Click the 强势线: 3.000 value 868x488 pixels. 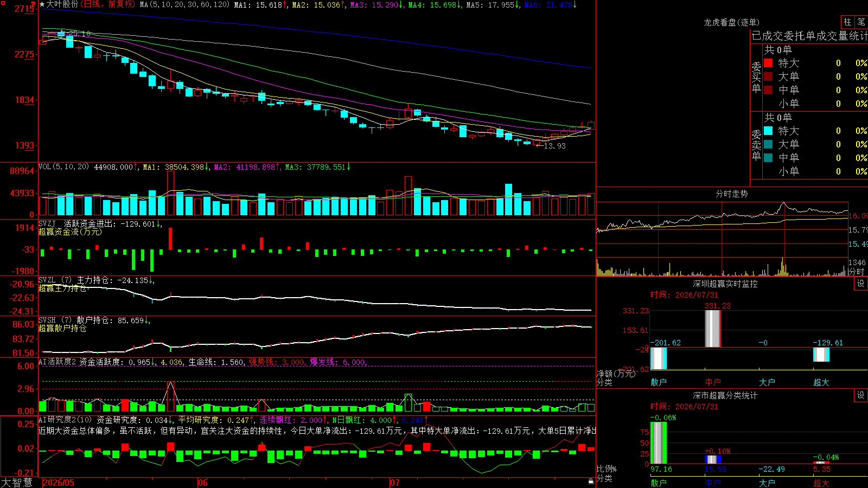click(x=277, y=362)
